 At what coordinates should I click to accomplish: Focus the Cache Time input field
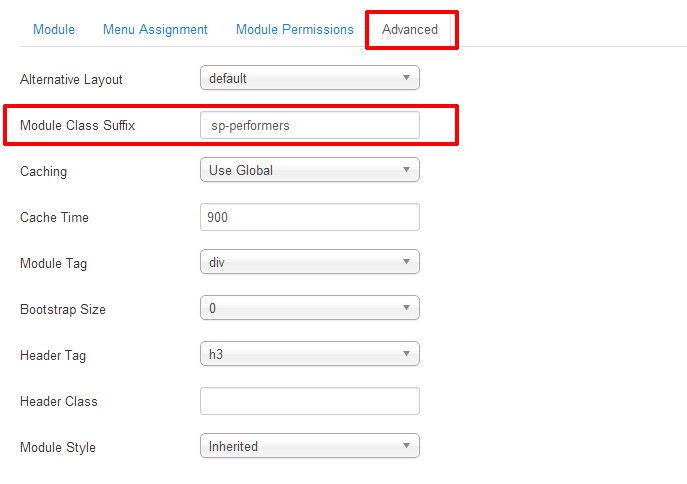(310, 217)
